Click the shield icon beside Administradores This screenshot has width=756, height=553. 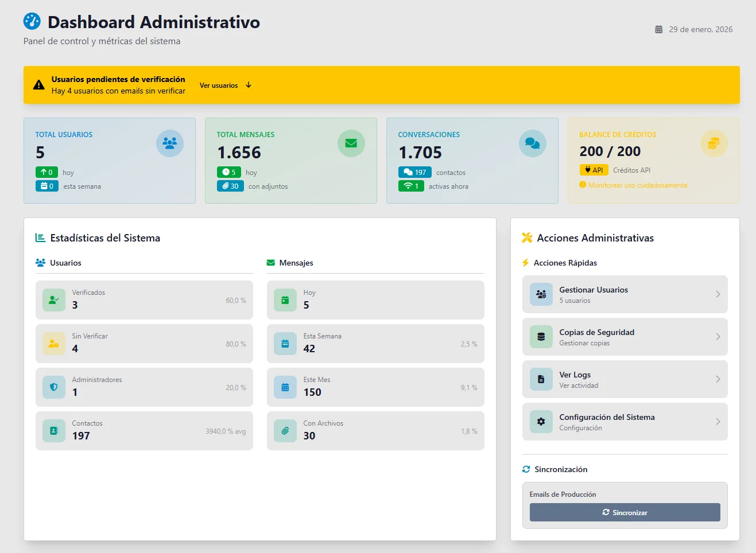tap(54, 387)
